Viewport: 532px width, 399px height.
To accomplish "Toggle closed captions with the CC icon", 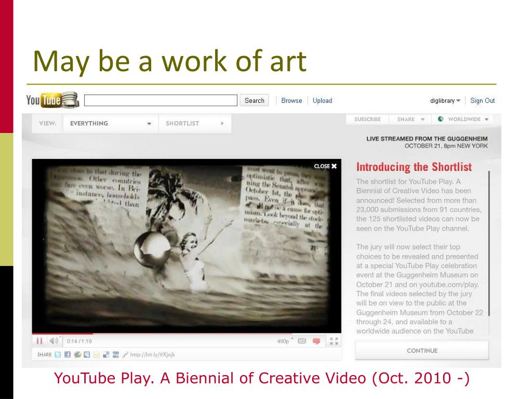I will click(302, 341).
